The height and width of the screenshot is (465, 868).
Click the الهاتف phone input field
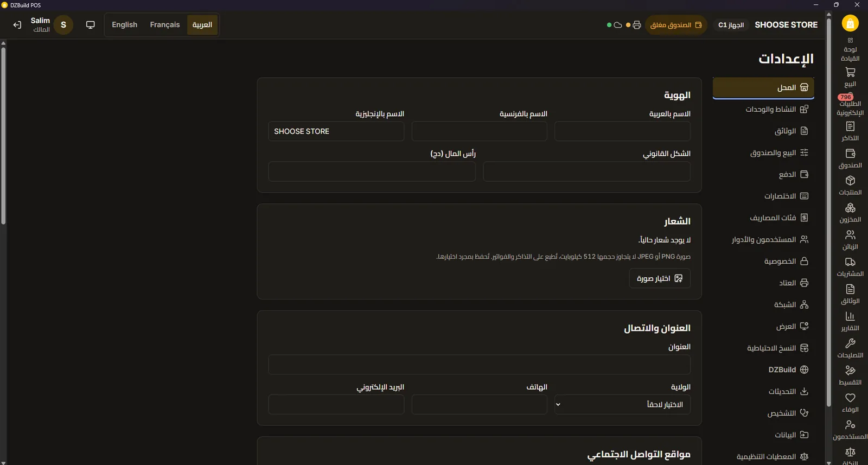[x=479, y=404]
